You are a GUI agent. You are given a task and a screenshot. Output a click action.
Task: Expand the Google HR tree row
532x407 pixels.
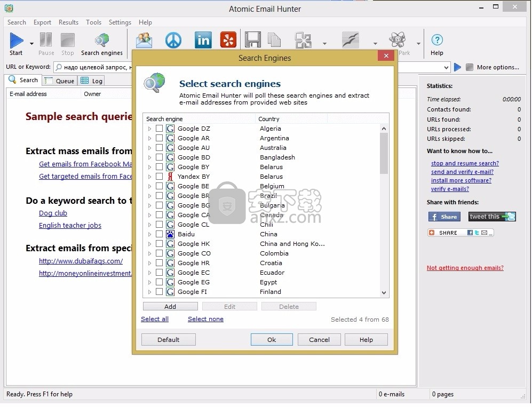click(149, 263)
